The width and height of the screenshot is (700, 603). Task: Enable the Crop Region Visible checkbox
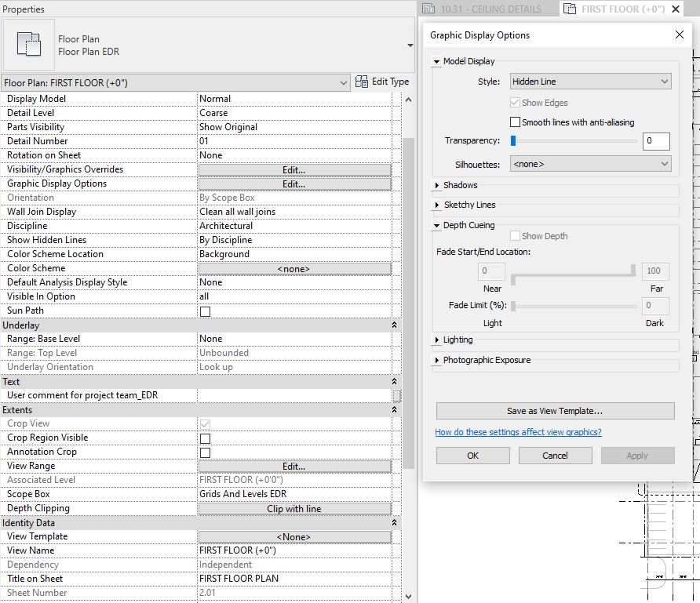tap(205, 438)
